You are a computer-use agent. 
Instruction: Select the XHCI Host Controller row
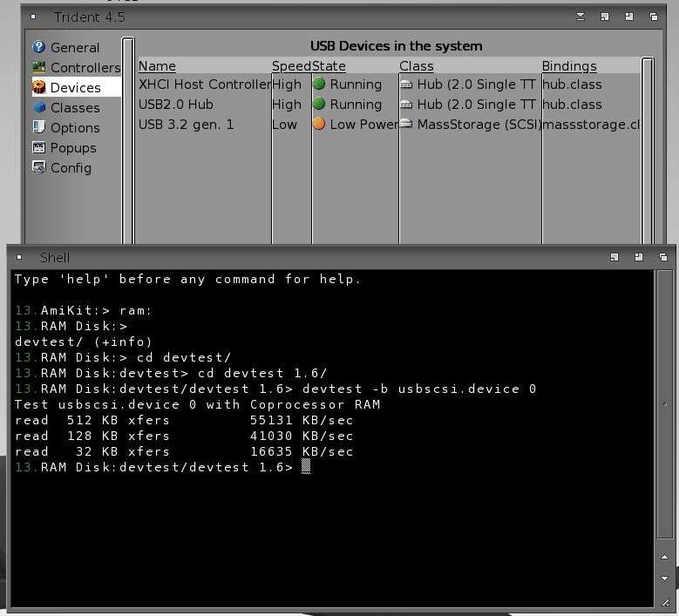tap(204, 85)
